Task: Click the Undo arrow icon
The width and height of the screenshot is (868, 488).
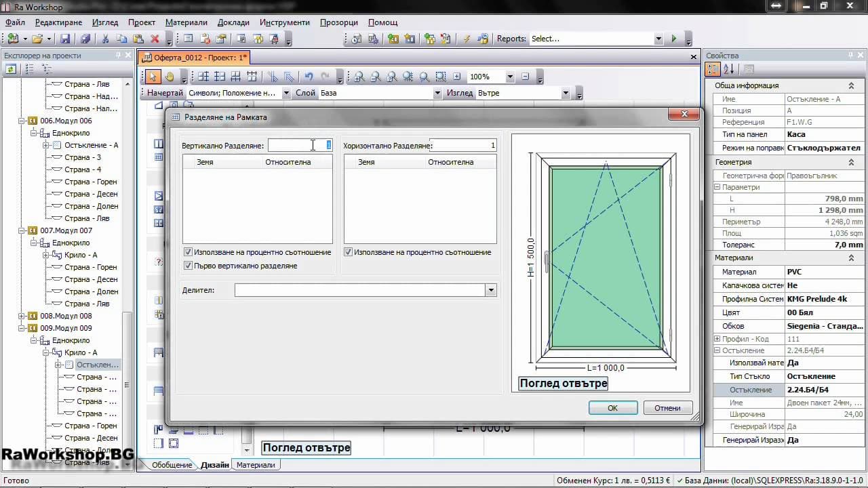Action: (309, 77)
